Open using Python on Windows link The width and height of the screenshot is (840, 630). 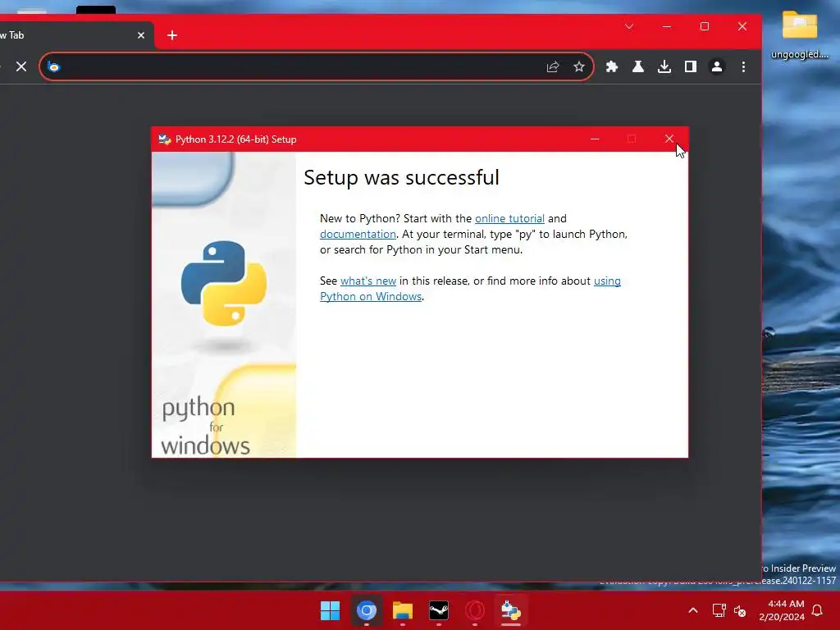(x=371, y=296)
